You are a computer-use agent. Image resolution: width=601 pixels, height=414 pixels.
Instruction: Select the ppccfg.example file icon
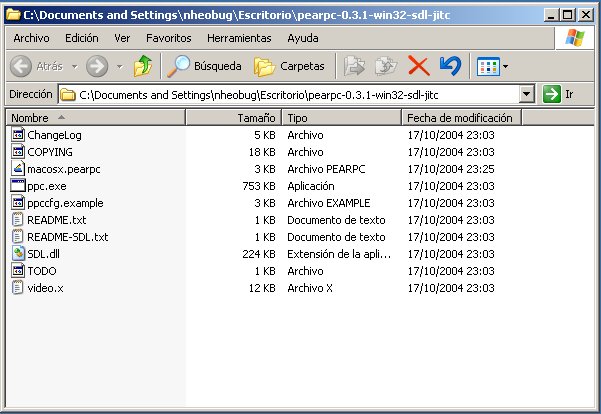click(18, 202)
